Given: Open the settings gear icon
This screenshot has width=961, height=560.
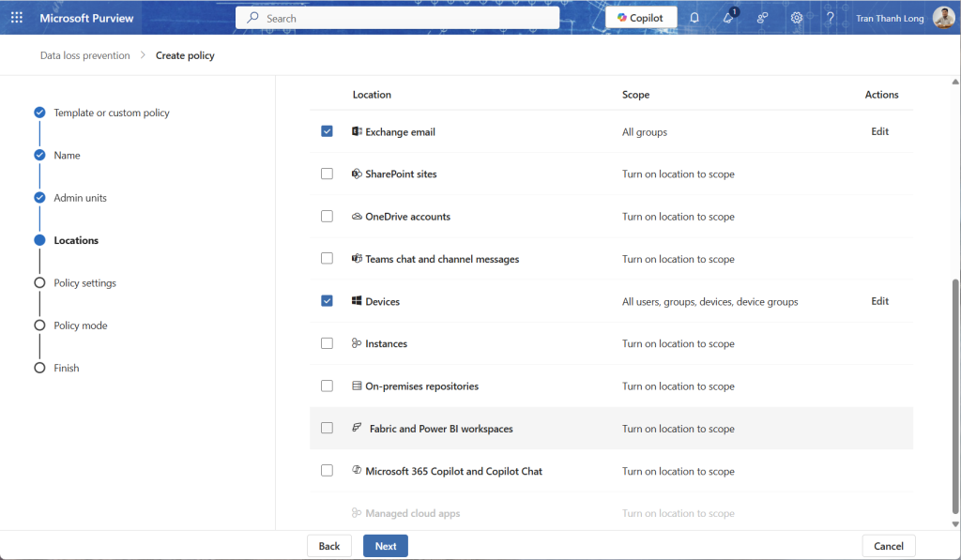Looking at the screenshot, I should point(796,18).
